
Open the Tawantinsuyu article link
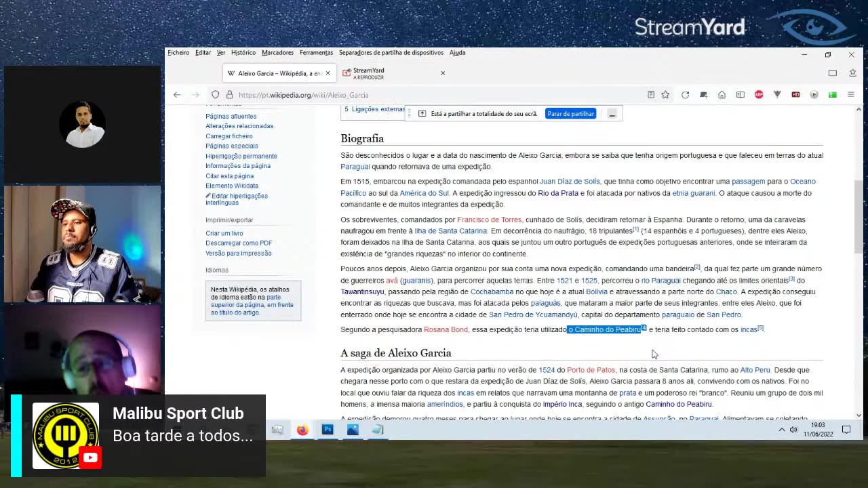click(362, 292)
